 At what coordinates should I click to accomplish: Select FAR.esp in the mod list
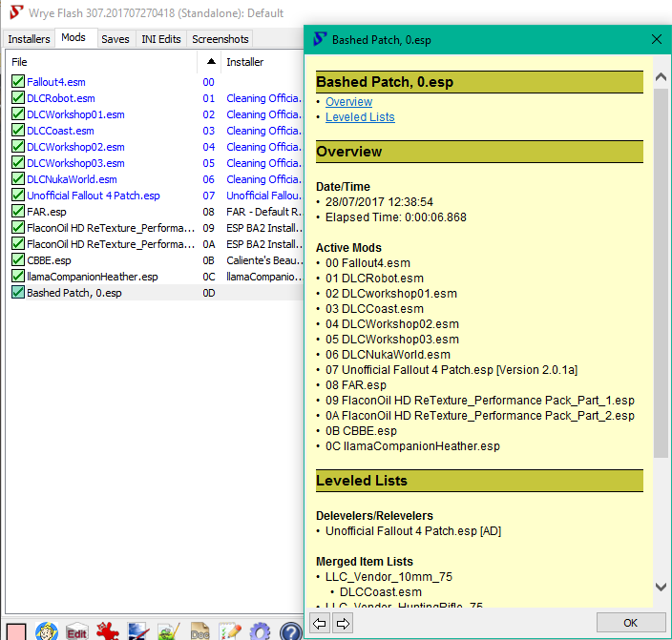coord(47,212)
